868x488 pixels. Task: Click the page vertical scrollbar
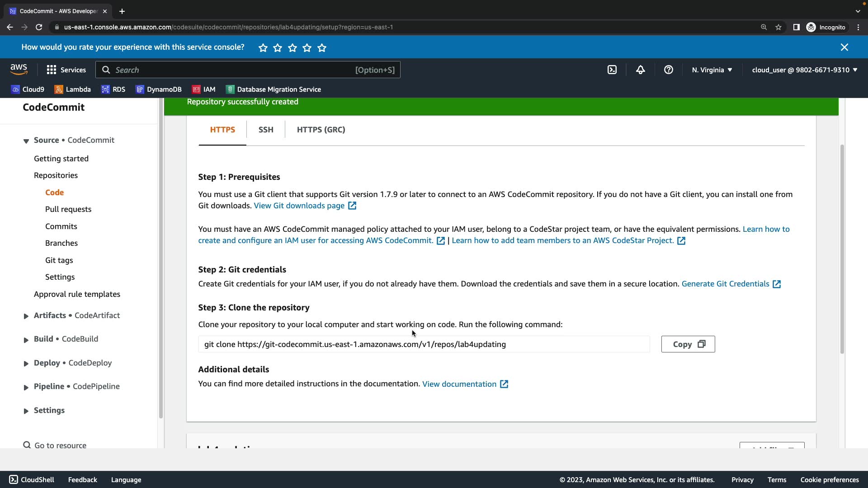[842, 249]
